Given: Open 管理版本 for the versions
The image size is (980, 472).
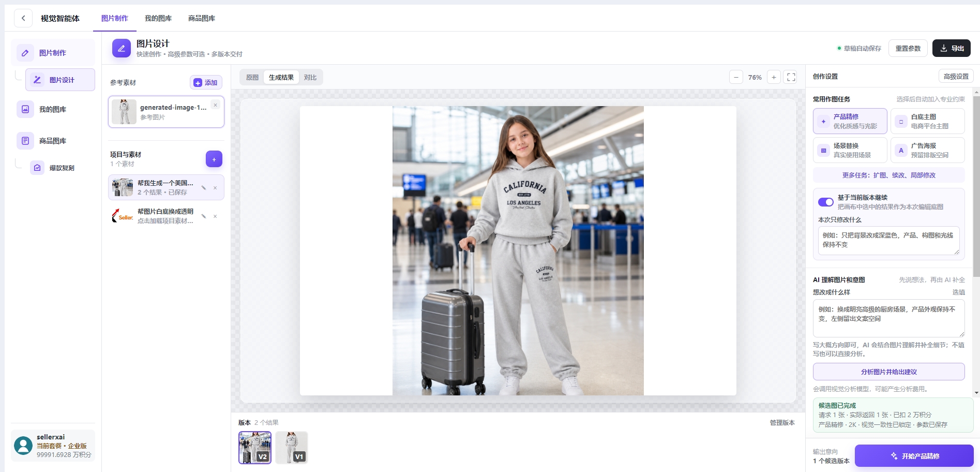Looking at the screenshot, I should point(782,422).
